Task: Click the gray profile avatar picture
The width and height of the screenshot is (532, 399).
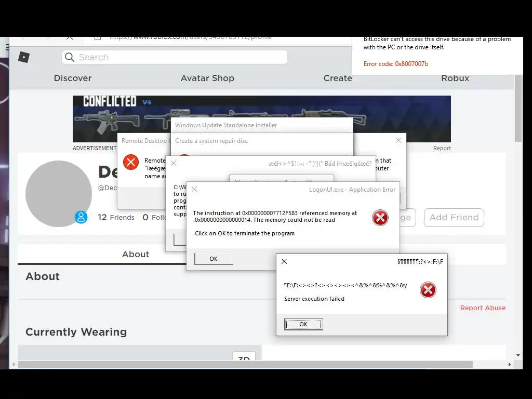Action: click(59, 193)
